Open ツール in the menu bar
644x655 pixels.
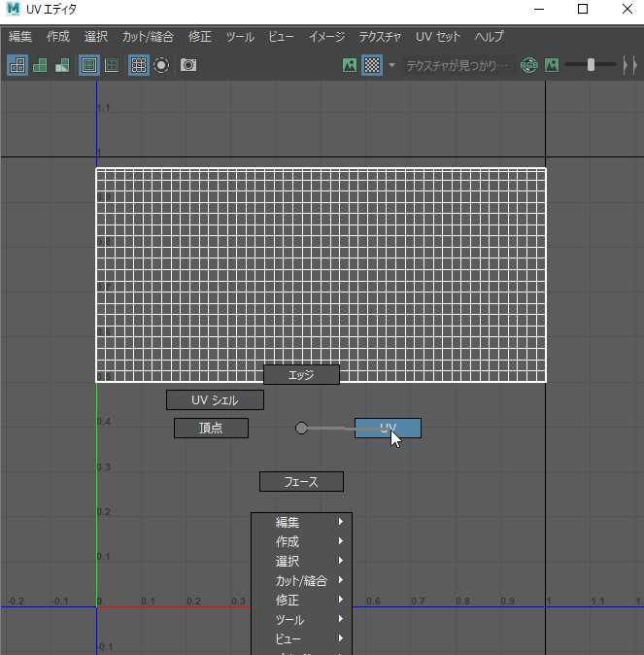click(240, 37)
